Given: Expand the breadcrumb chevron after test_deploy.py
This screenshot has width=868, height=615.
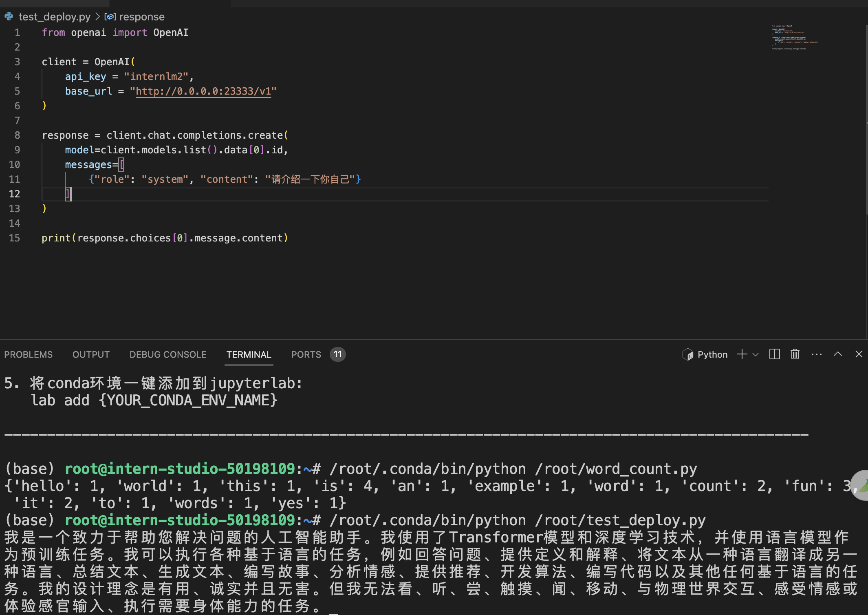Looking at the screenshot, I should click(97, 17).
